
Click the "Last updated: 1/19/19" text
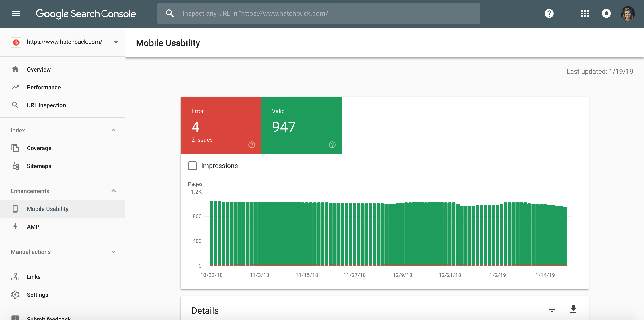tap(600, 72)
